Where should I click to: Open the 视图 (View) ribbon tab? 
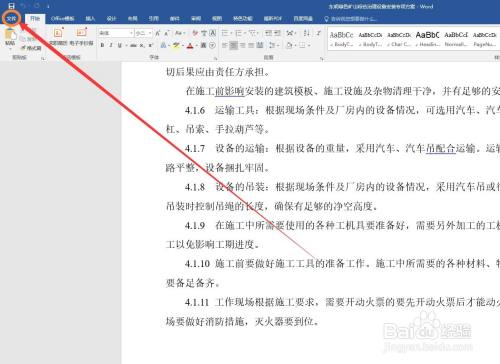217,18
